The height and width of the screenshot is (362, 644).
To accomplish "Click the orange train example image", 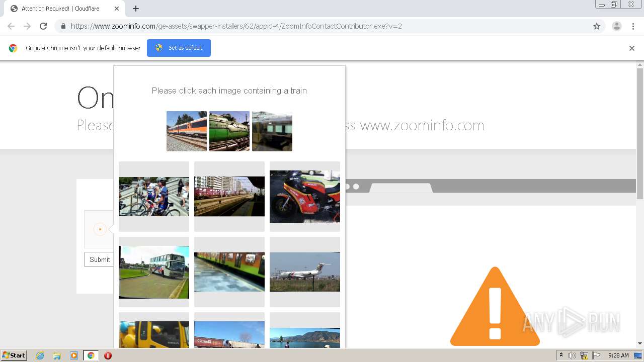I will pos(187,131).
